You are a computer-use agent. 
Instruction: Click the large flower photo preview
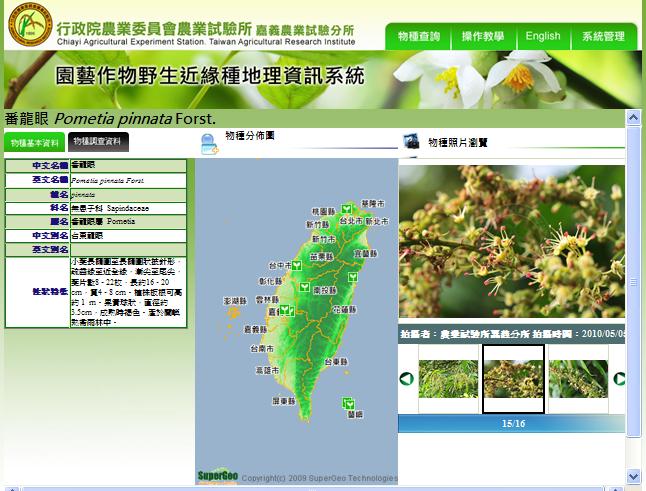point(511,242)
